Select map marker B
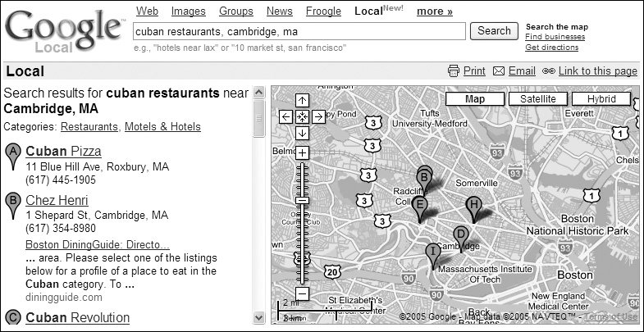This screenshot has height=332, width=644. 424,180
